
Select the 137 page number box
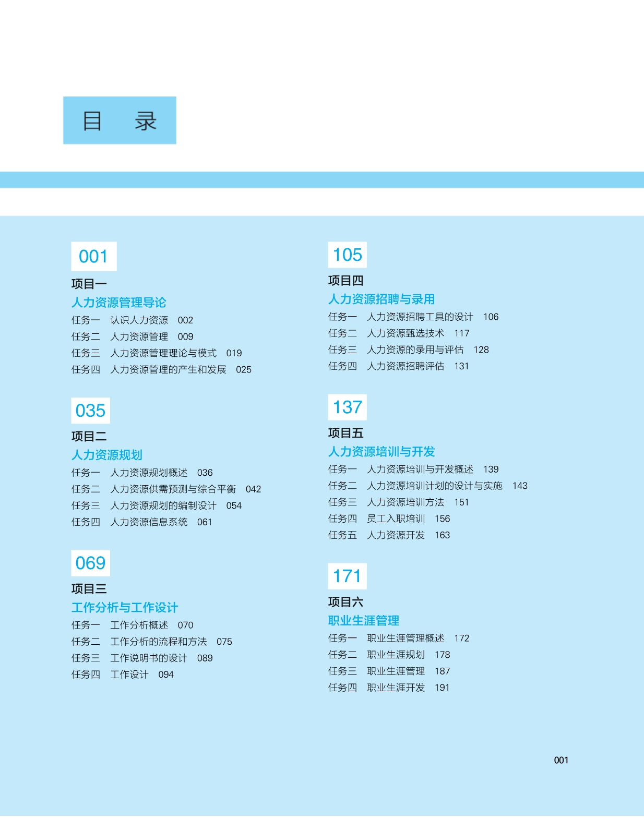(x=347, y=407)
